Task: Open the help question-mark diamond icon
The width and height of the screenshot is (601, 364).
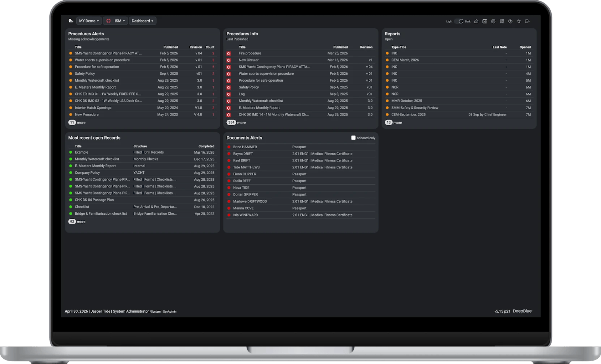Action: [510, 21]
